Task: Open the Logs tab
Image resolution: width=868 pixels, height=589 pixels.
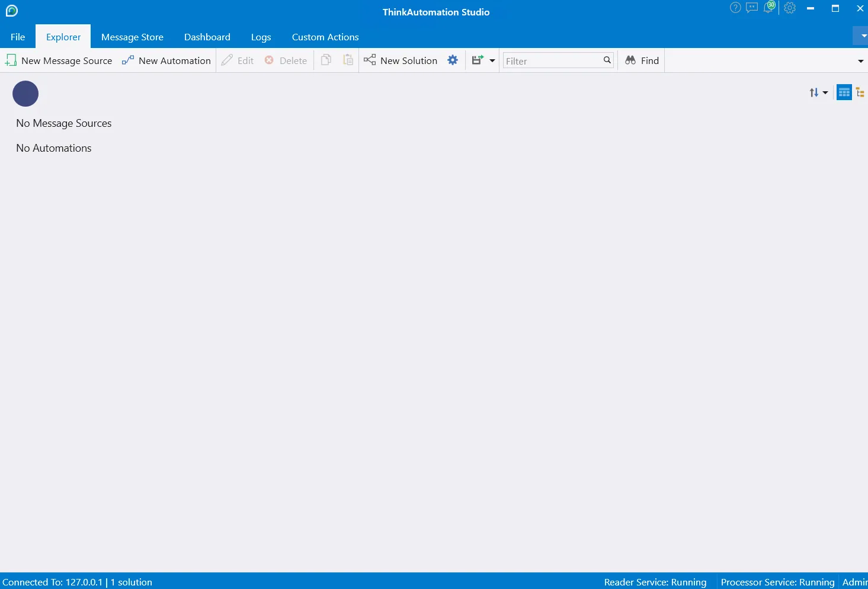Action: tap(261, 37)
